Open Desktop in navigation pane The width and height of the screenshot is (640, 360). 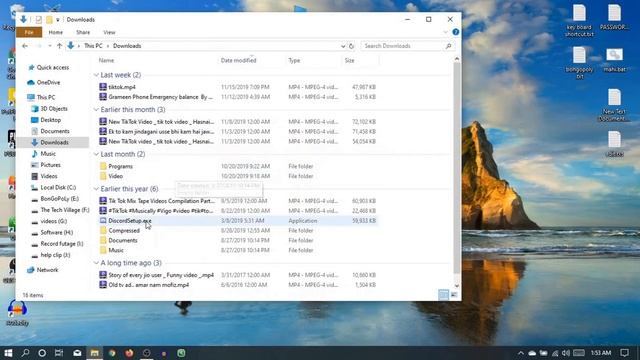51,120
